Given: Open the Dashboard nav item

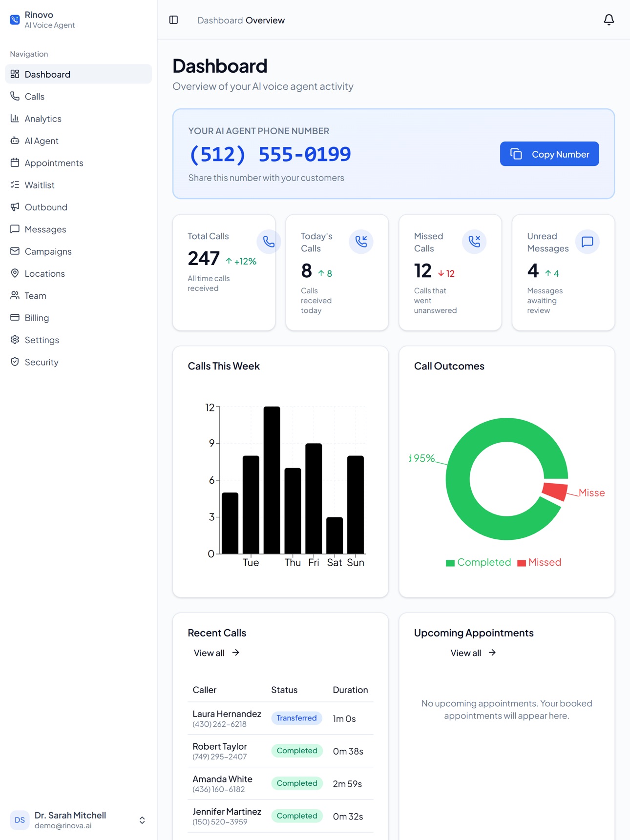Looking at the screenshot, I should click(x=78, y=74).
